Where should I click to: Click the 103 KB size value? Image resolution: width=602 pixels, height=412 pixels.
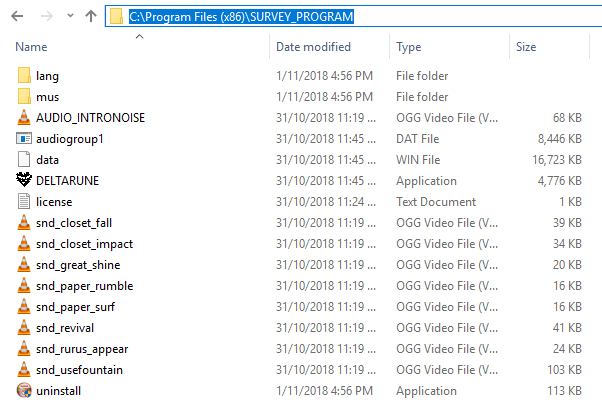[564, 370]
